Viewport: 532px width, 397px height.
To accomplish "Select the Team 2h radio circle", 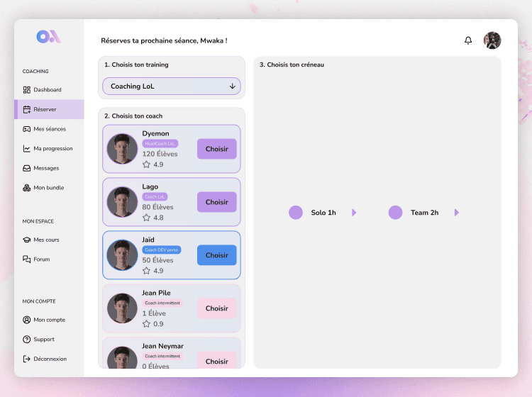I will [395, 213].
